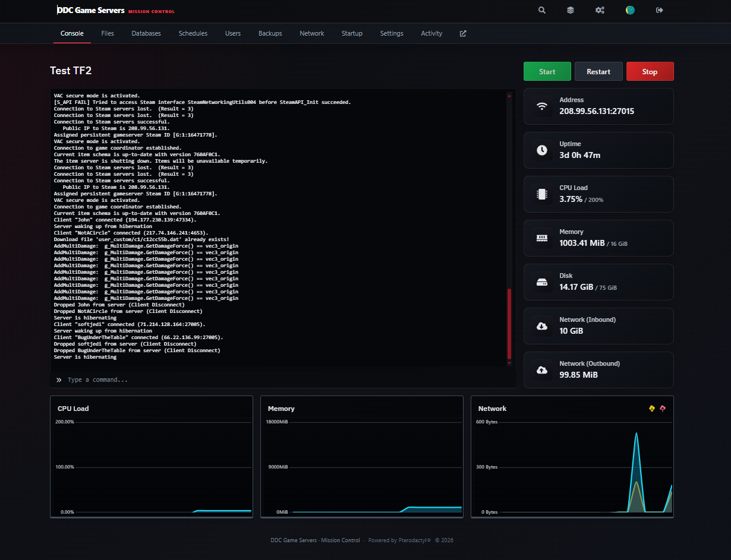Viewport: 731px width, 560px height.
Task: Open the external link tab icon
Action: click(x=463, y=33)
